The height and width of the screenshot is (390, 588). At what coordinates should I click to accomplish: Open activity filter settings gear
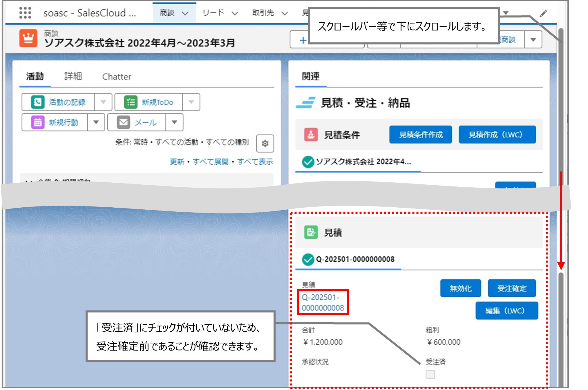click(265, 143)
